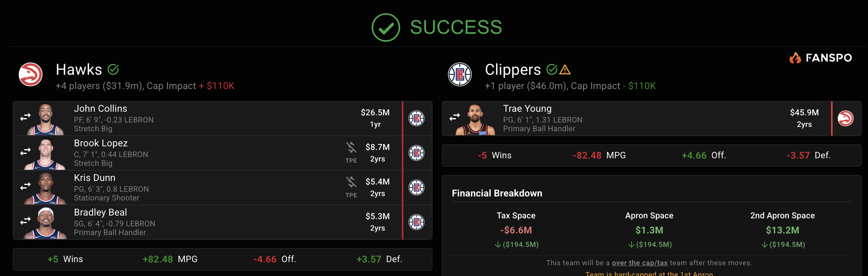
Task: Click the swap arrows beside Kris Dunn
Action: (25, 186)
